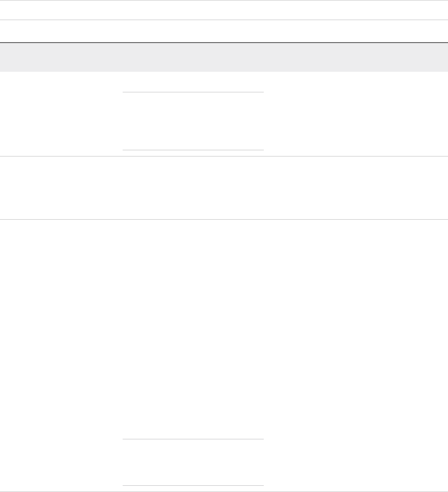Viewport: 448px width, 492px height.
Task: Click the divider line above the tall last row
Action: tap(224, 219)
